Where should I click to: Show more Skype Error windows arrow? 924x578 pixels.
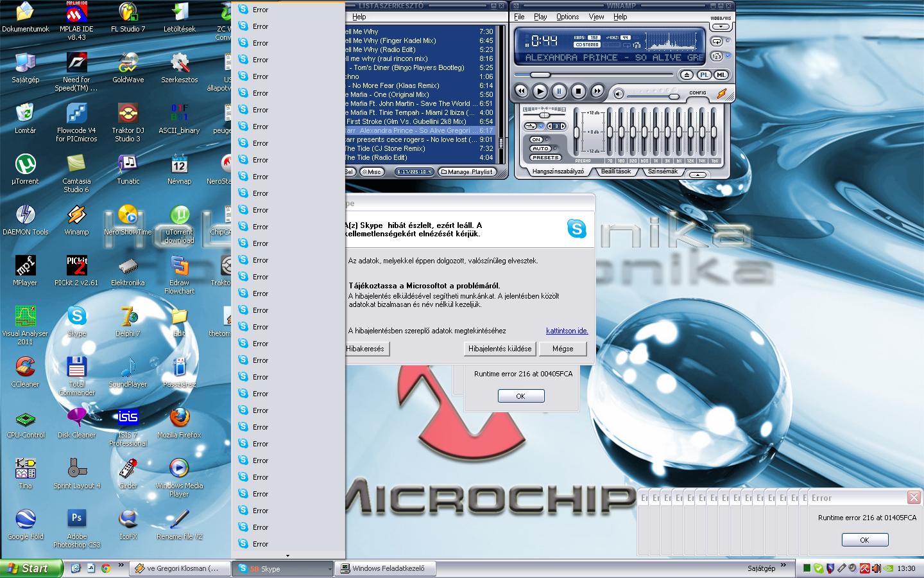[x=287, y=556]
